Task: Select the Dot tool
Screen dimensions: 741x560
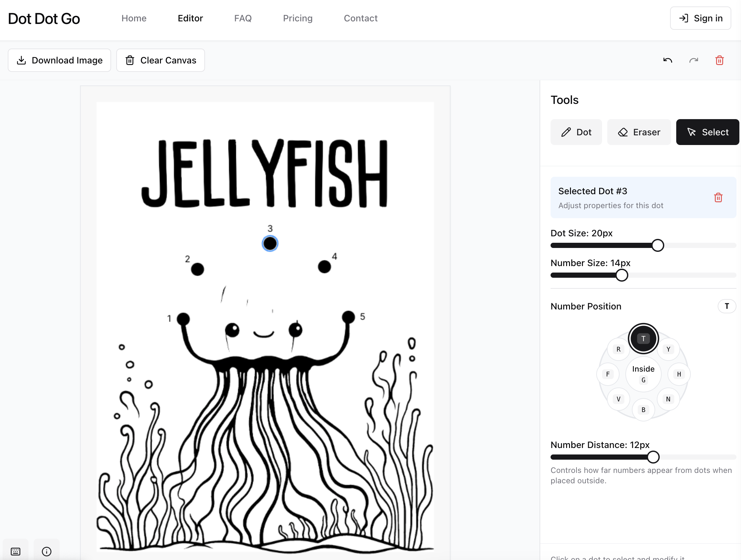Action: tap(576, 132)
